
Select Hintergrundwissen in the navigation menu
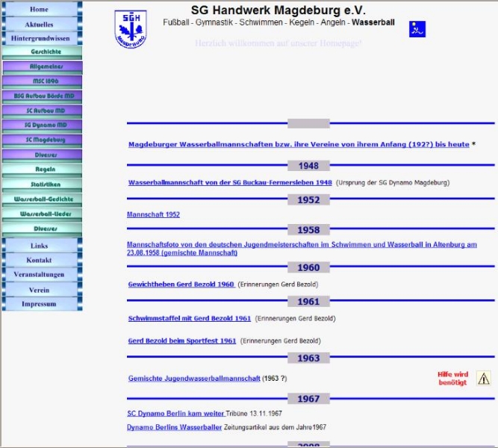click(x=41, y=38)
